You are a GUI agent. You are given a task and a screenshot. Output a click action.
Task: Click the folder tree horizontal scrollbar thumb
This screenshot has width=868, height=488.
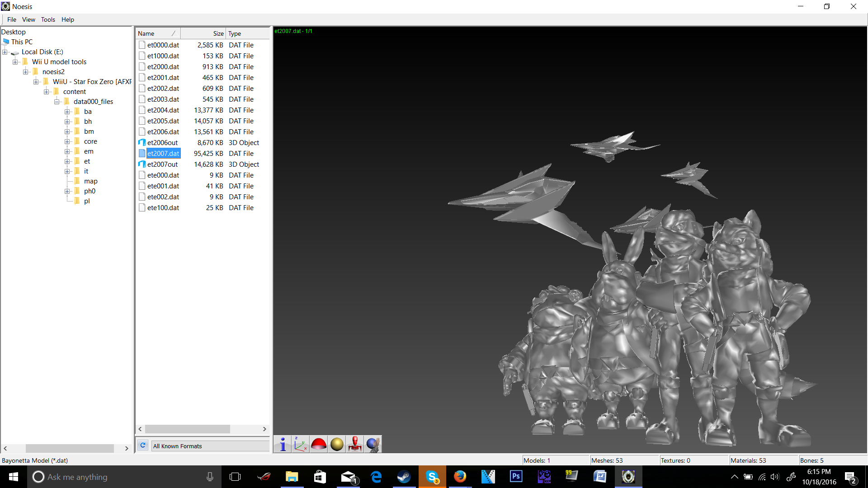(70, 448)
